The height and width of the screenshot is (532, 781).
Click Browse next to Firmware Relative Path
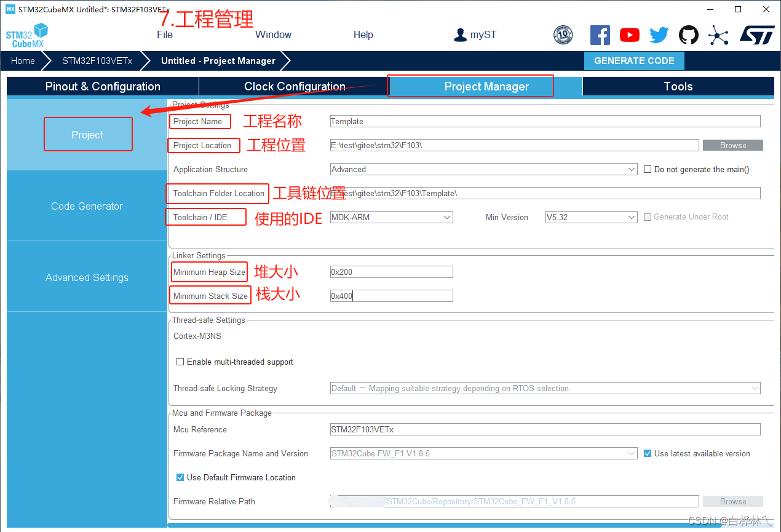point(733,501)
